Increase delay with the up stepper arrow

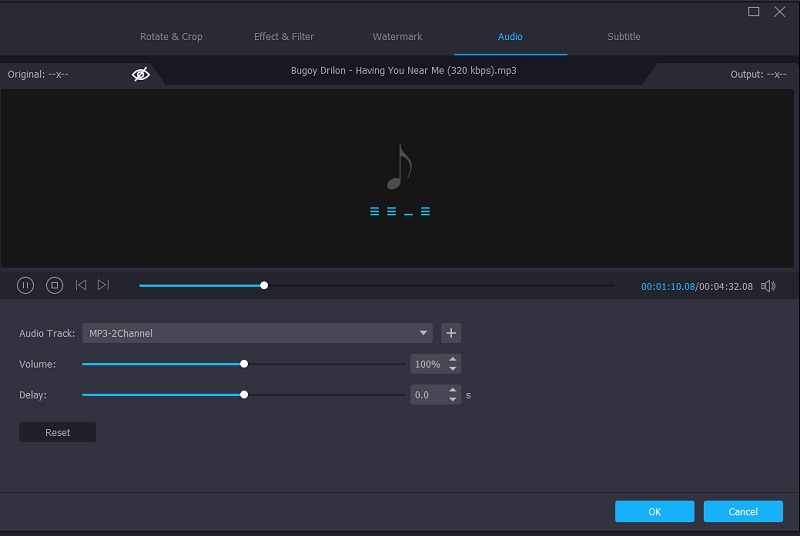click(453, 390)
